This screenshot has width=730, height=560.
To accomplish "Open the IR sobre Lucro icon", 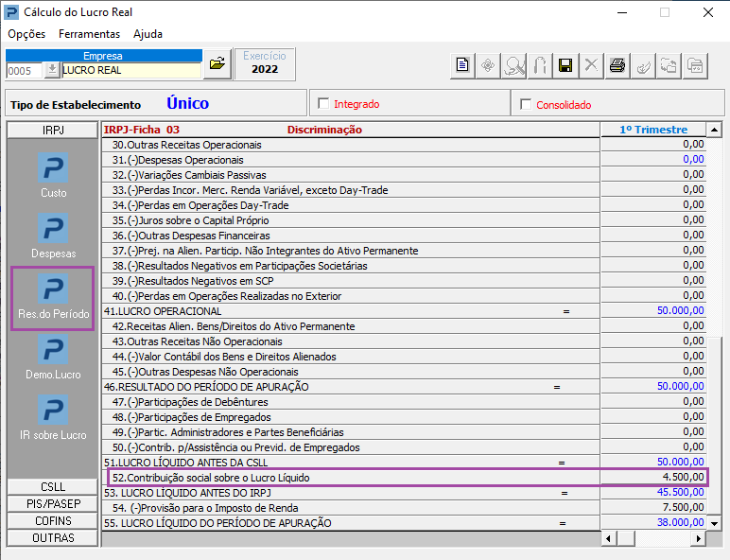I will [x=53, y=417].
